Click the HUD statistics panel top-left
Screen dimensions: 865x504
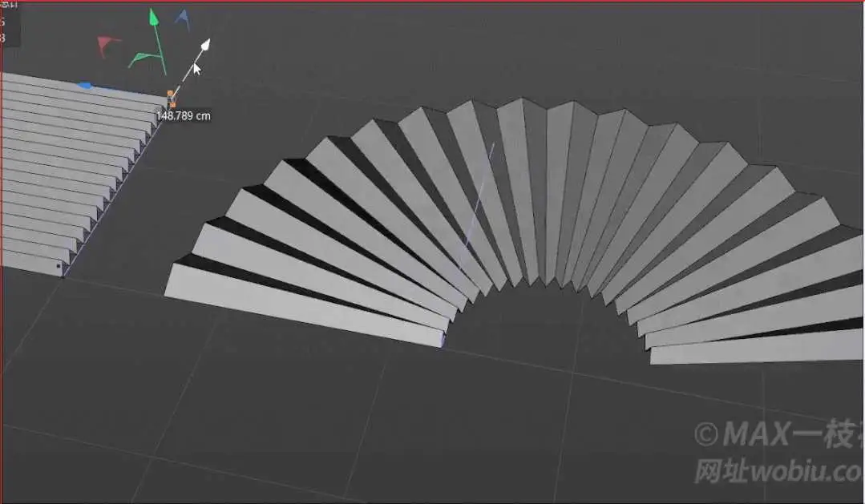[x=10, y=23]
